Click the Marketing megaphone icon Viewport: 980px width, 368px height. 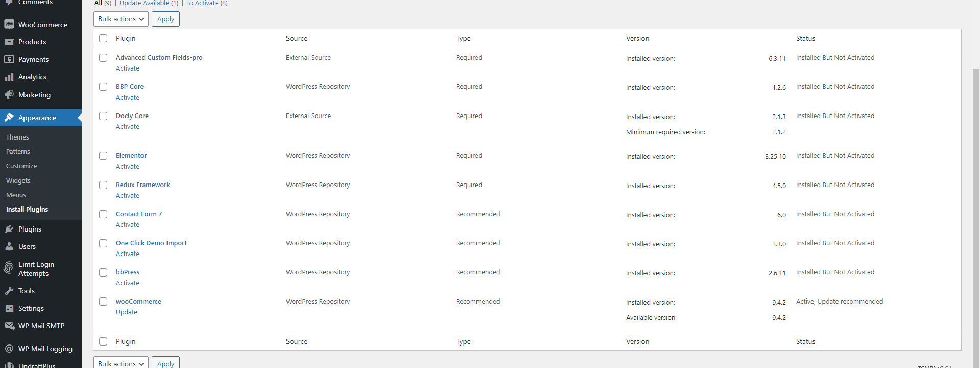click(9, 95)
